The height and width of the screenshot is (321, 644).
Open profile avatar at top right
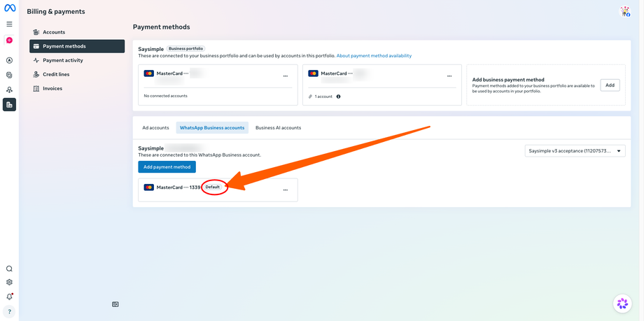[624, 11]
